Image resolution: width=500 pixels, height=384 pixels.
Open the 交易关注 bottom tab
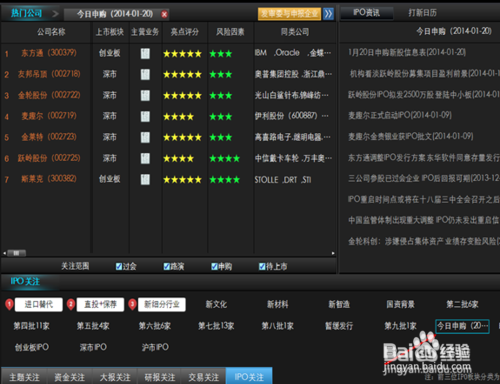point(203,377)
